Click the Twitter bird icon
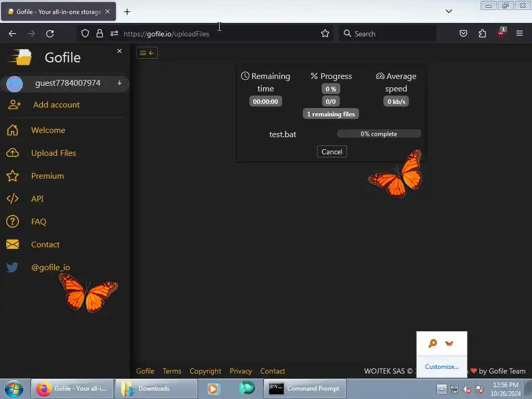Image resolution: width=532 pixels, height=399 pixels. [12, 267]
